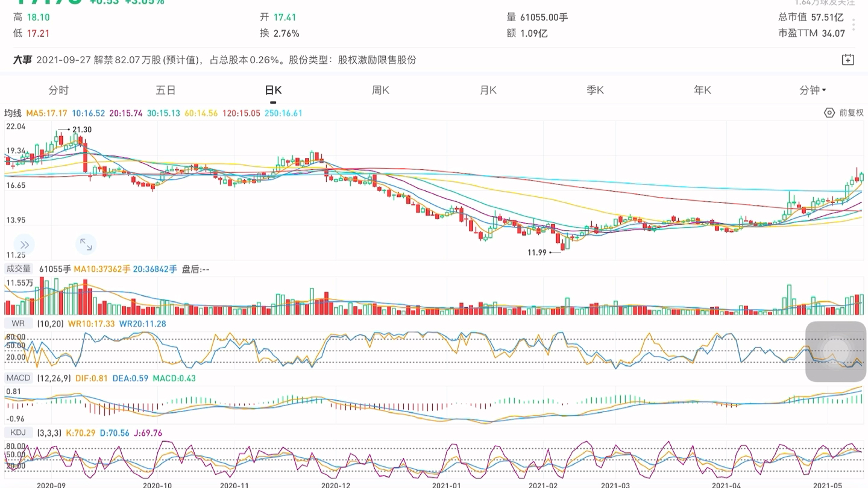Click the DIF:0.81 value
This screenshot has width=868, height=488.
click(92, 378)
